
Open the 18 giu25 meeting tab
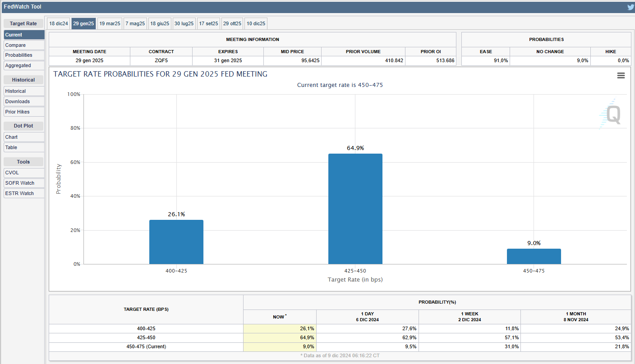(x=160, y=23)
